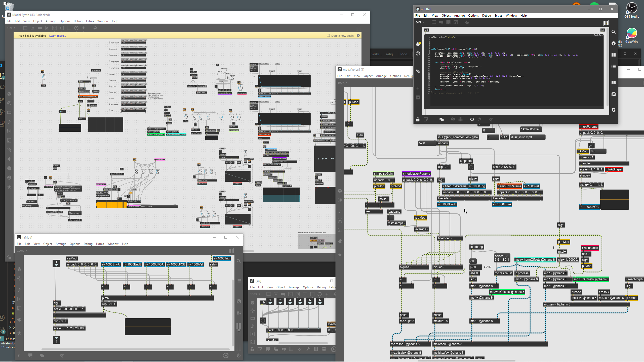Open the Arrange menu in the aMod window

coord(61,244)
